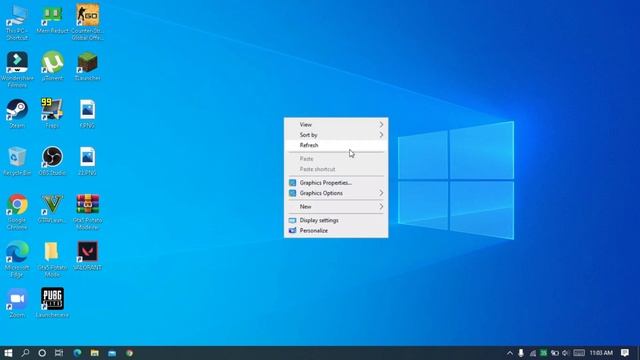Select the GTA V launcher shortcut icon

tap(52, 209)
